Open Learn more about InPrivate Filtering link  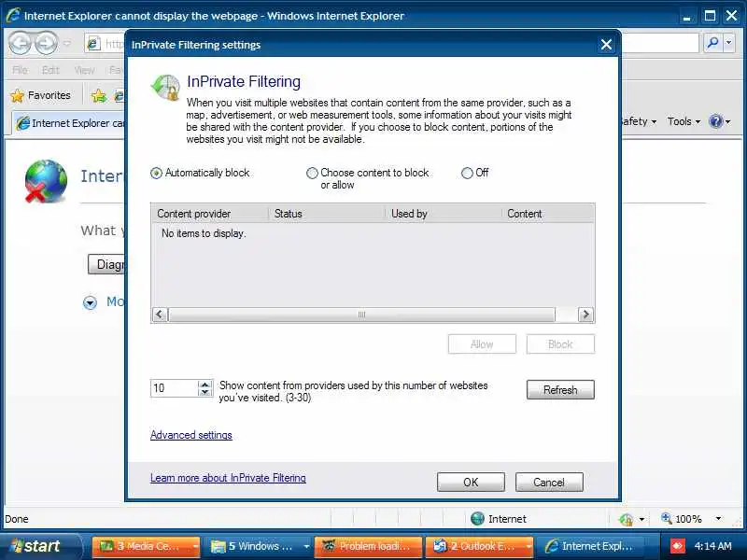pos(228,478)
